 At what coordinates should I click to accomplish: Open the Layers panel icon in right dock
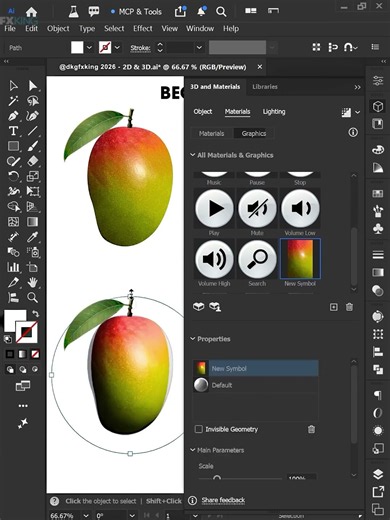coord(378,474)
